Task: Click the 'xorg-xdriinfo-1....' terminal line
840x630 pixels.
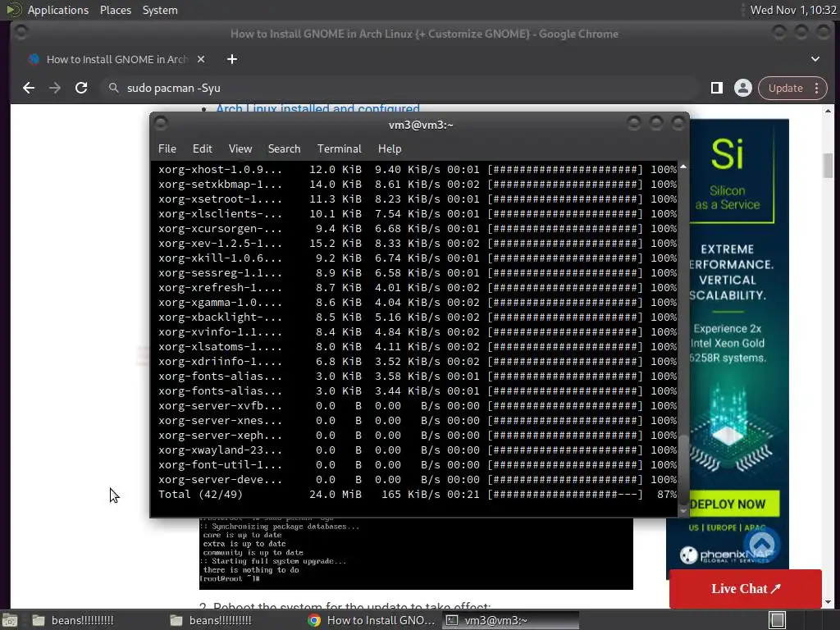Action: pyautogui.click(x=418, y=362)
